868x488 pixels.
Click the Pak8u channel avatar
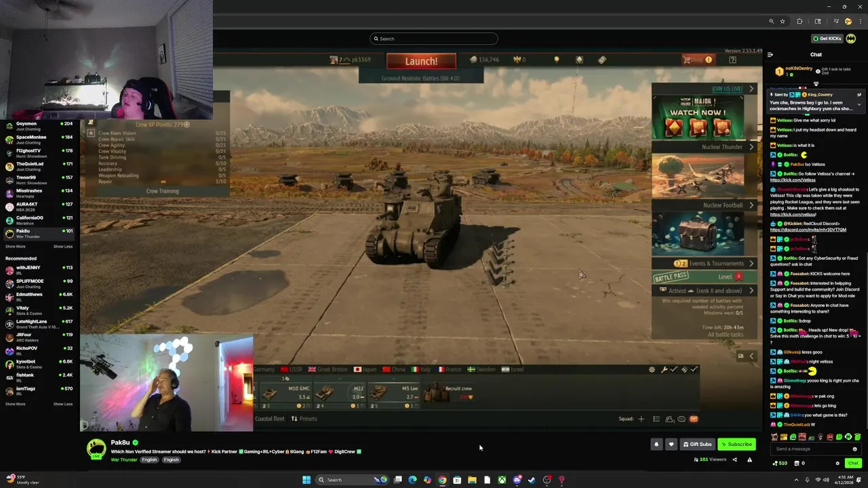[x=96, y=448]
